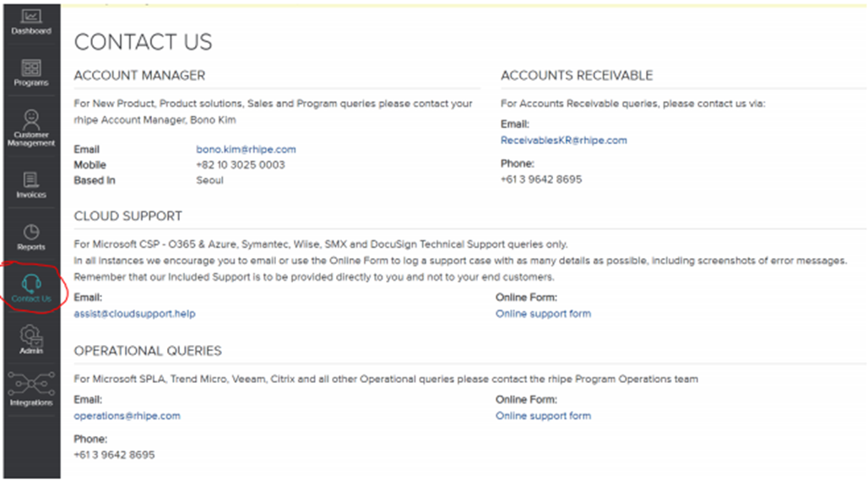Open the Dashboard sidebar icon
Screen dimensions: 868x480
[30, 16]
